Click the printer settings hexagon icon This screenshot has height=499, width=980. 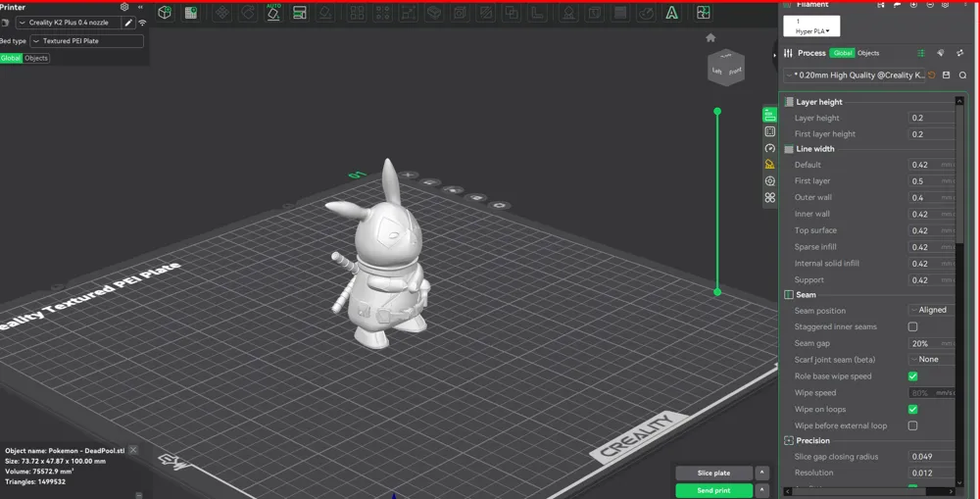pyautogui.click(x=124, y=7)
